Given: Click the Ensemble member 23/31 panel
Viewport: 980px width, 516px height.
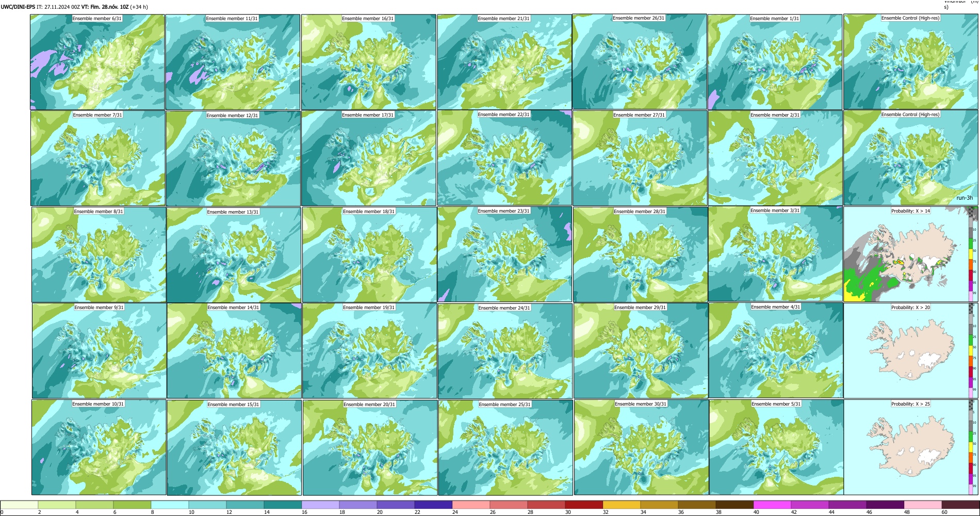Looking at the screenshot, I should click(504, 254).
